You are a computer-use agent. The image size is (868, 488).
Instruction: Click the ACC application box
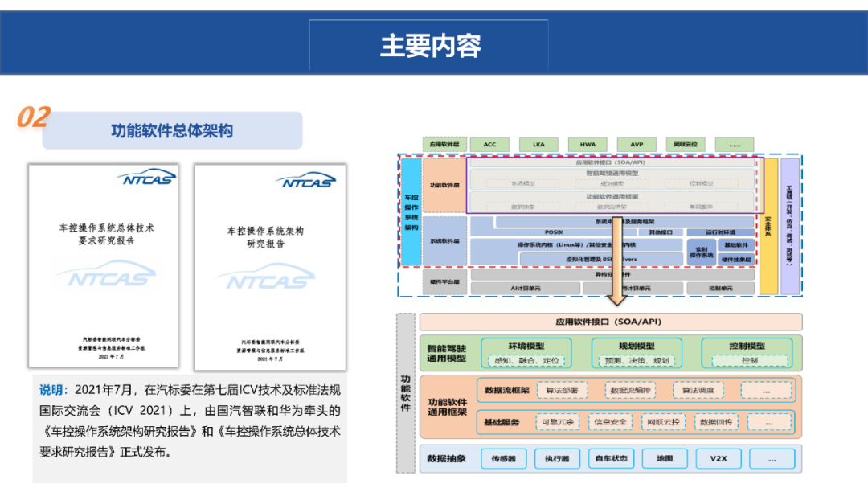pyautogui.click(x=489, y=145)
